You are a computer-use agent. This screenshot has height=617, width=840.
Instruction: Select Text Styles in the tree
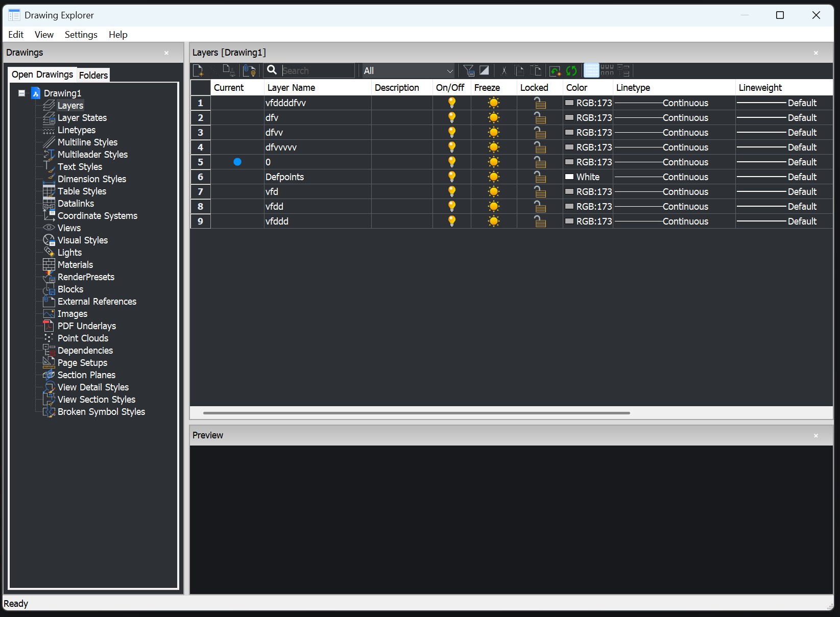80,167
